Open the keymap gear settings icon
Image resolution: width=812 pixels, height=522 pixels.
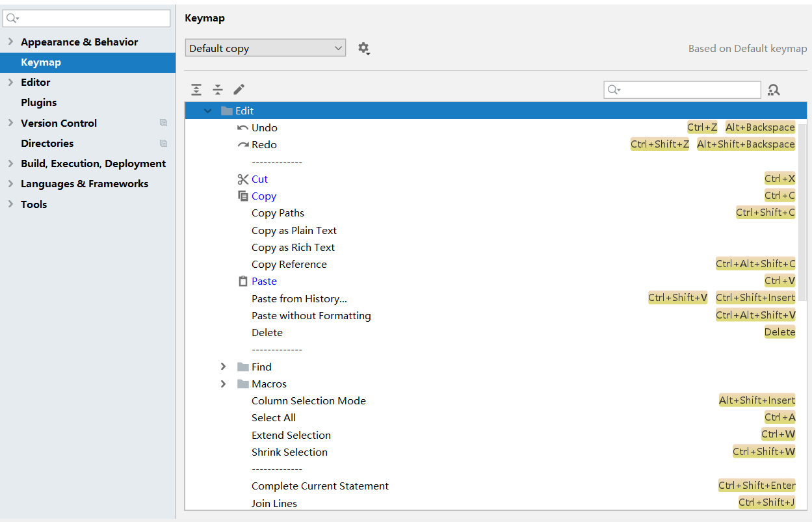[x=364, y=48]
